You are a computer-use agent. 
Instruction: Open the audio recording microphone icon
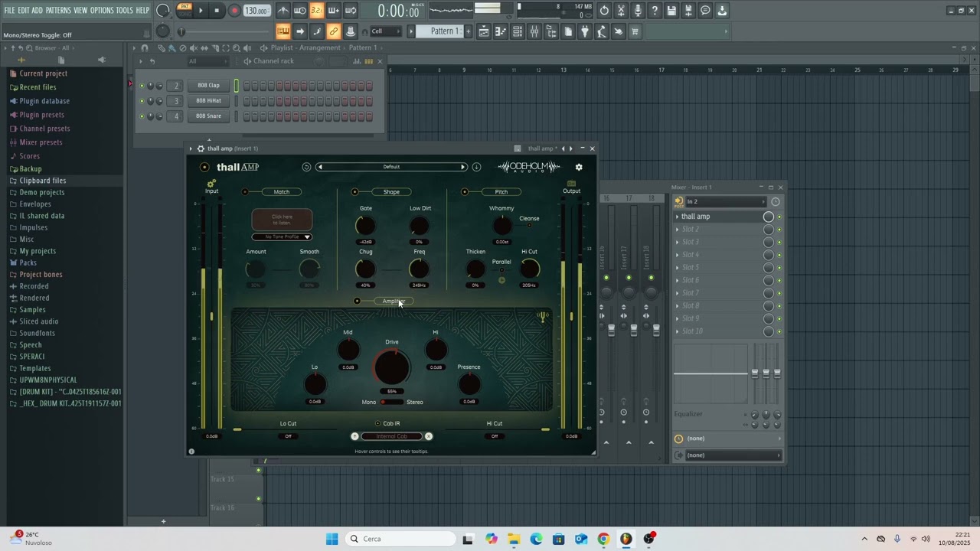pos(638,11)
